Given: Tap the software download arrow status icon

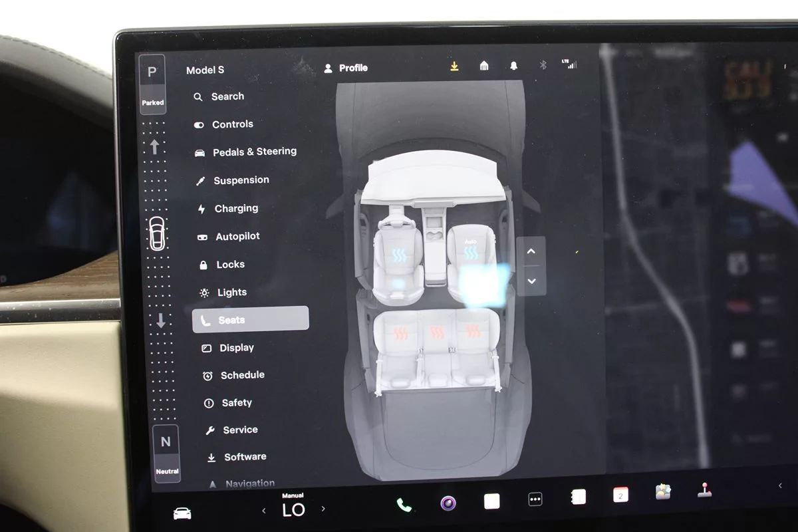Looking at the screenshot, I should tap(455, 66).
